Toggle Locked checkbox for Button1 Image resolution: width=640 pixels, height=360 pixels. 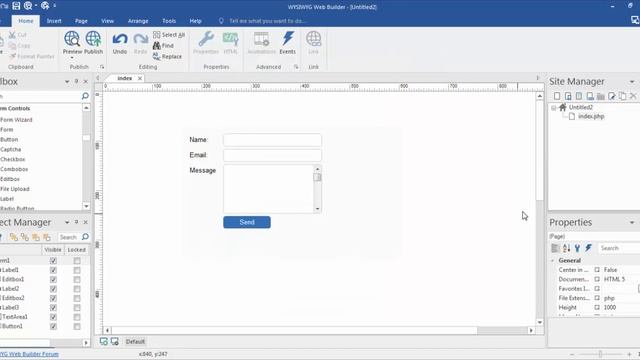click(x=77, y=327)
